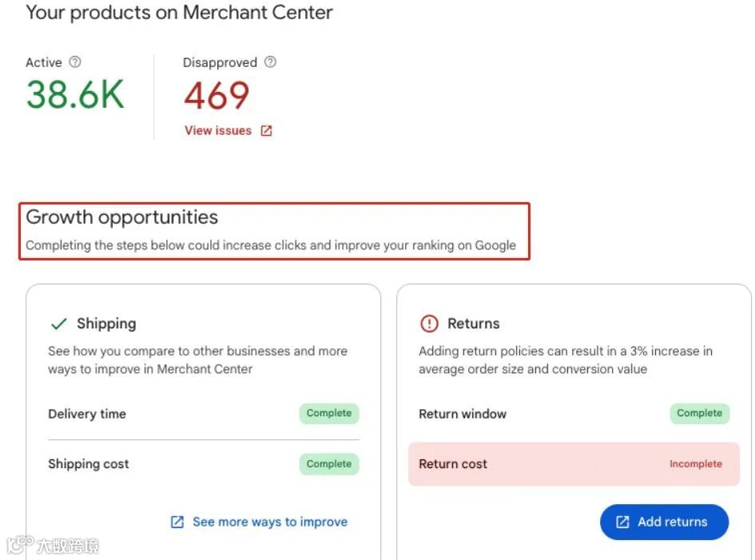Select the Return cost row label

453,464
